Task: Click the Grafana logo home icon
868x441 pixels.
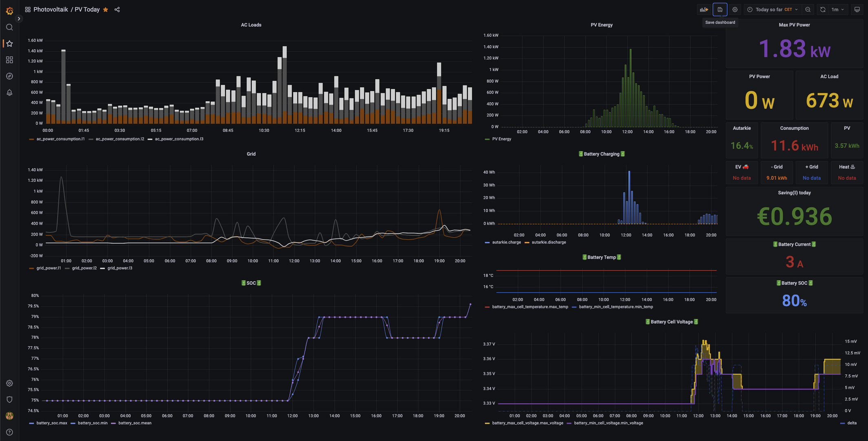Action: (x=9, y=11)
